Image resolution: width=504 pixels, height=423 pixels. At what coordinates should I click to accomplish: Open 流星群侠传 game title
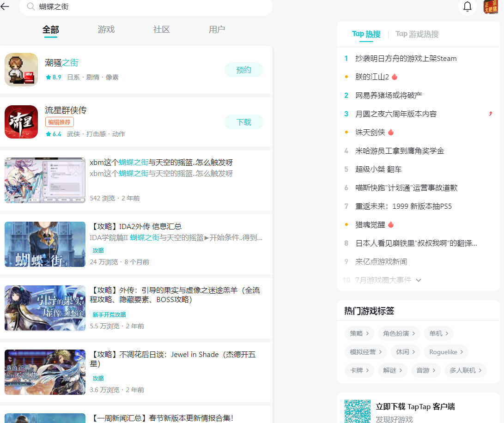(x=66, y=110)
